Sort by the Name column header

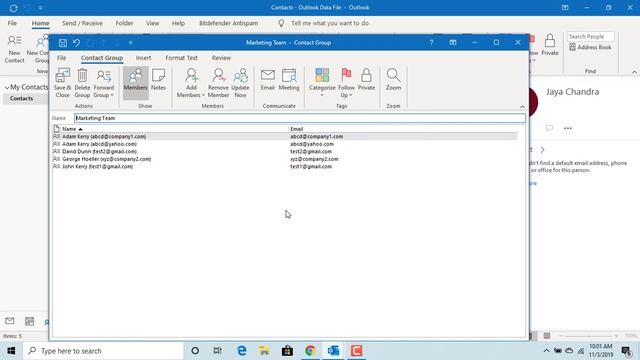click(x=170, y=129)
